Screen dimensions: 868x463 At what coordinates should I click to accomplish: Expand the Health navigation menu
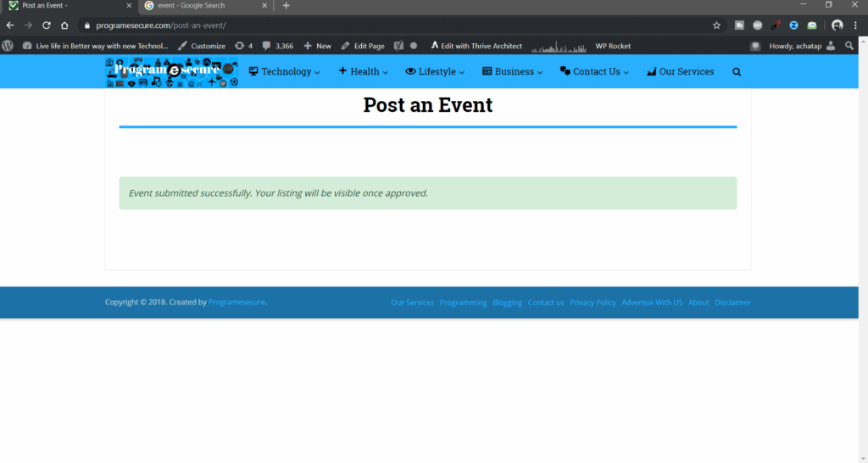pyautogui.click(x=363, y=71)
